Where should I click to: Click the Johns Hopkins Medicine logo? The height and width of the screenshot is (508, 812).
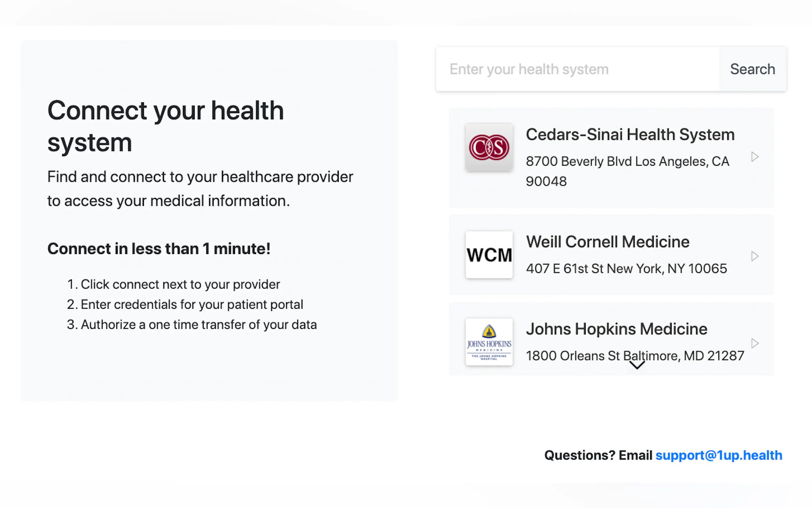point(489,342)
